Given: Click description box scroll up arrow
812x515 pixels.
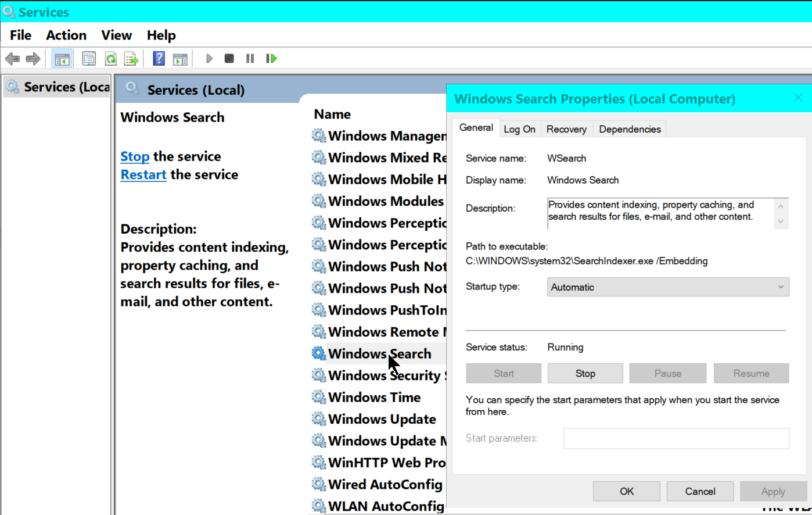Looking at the screenshot, I should (x=781, y=206).
